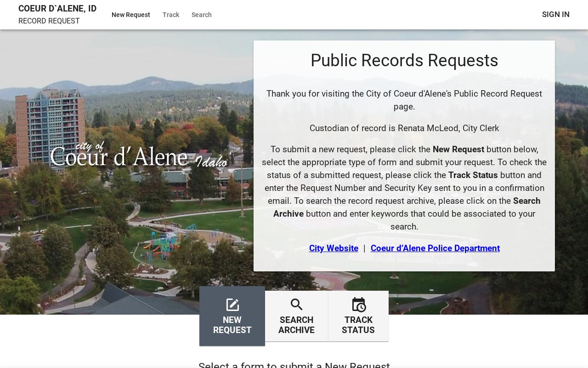Click the SIGN IN button
588x368 pixels.
[x=556, y=14]
